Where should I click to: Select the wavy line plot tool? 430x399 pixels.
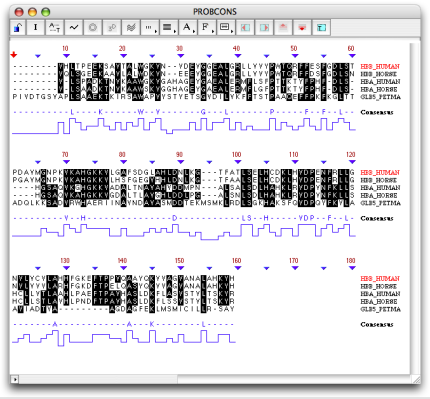tap(73, 27)
